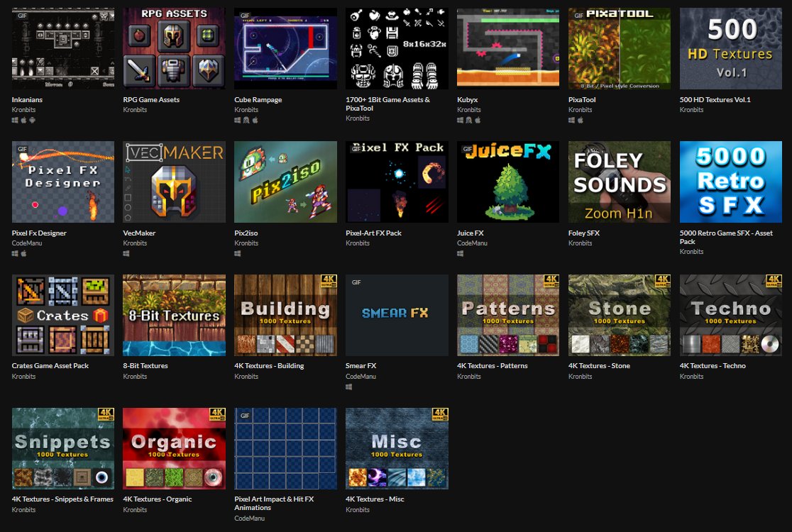Click the Windows icon under Pixel Fx Designer
The width and height of the screenshot is (792, 532).
pyautogui.click(x=15, y=253)
